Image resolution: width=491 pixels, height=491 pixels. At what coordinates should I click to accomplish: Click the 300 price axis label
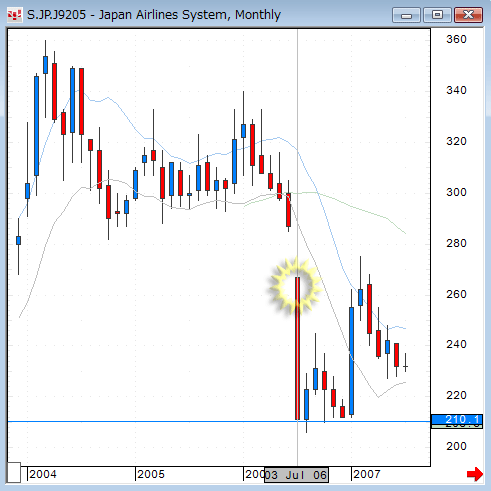point(456,192)
